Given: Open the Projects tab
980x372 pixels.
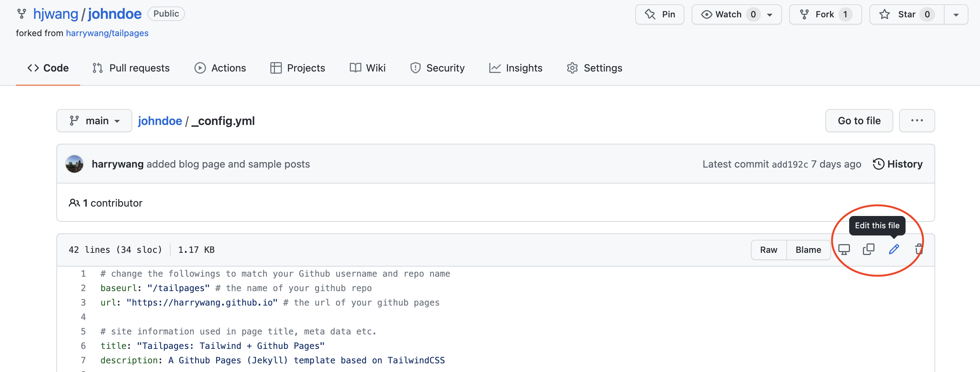Looking at the screenshot, I should click(297, 68).
